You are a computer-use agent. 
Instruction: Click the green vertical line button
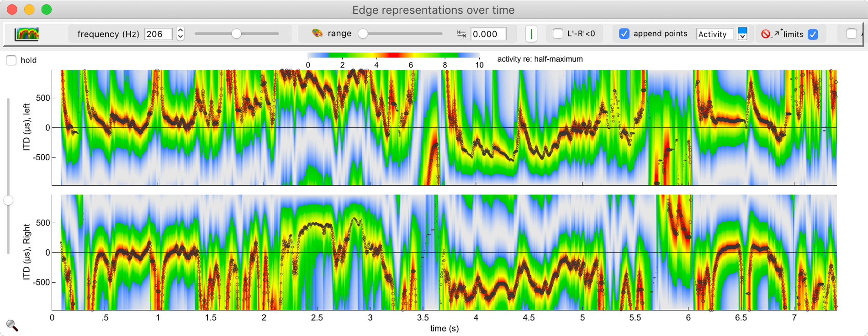[531, 34]
